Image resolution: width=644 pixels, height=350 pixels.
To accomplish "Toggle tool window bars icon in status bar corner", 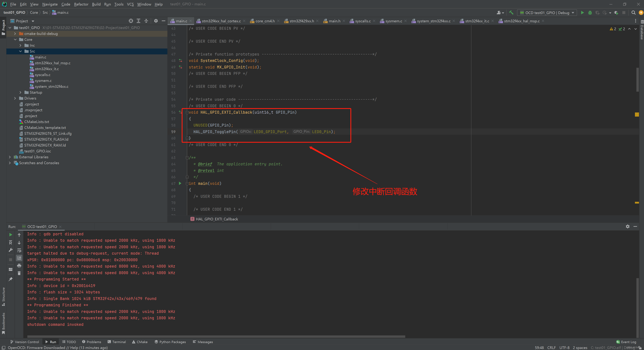I will coord(3,348).
